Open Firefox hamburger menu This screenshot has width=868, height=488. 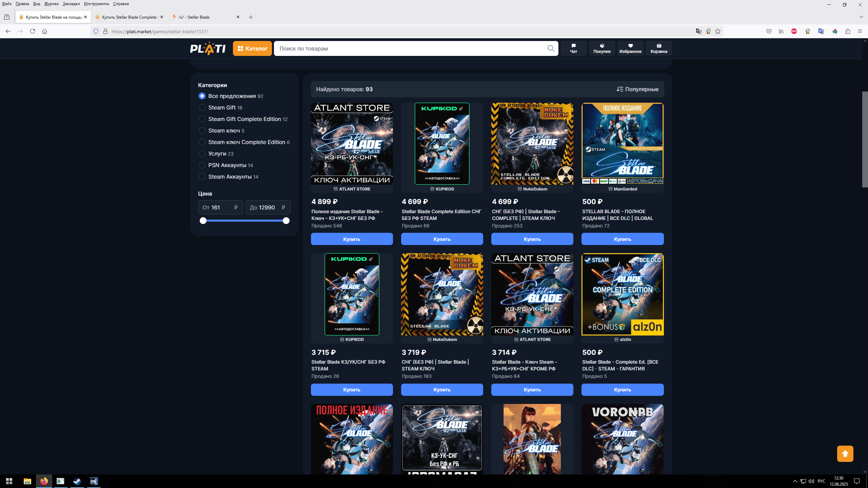[x=860, y=31]
